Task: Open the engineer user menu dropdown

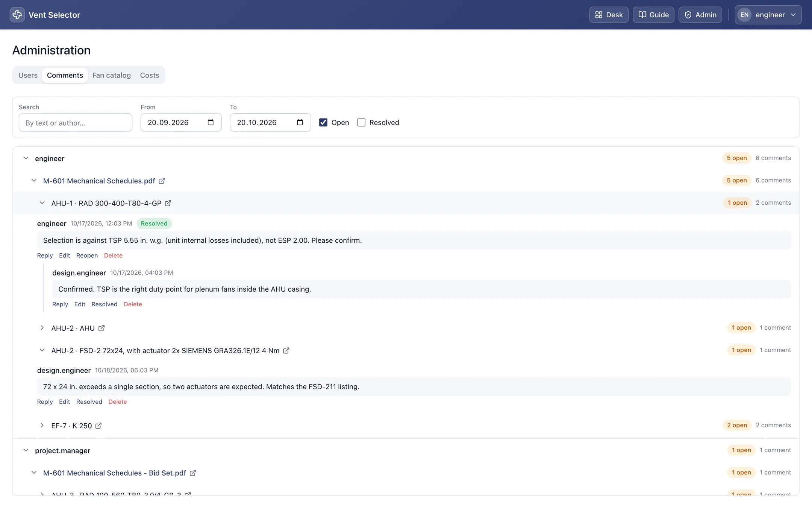Action: [x=768, y=15]
